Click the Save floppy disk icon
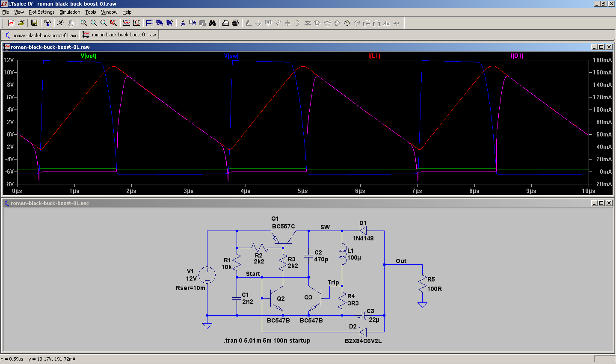 pos(34,23)
